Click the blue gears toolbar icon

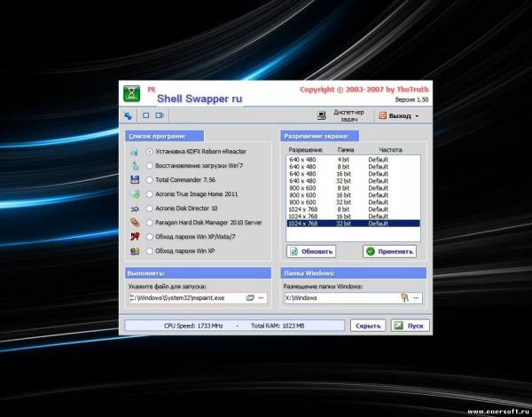click(x=128, y=116)
